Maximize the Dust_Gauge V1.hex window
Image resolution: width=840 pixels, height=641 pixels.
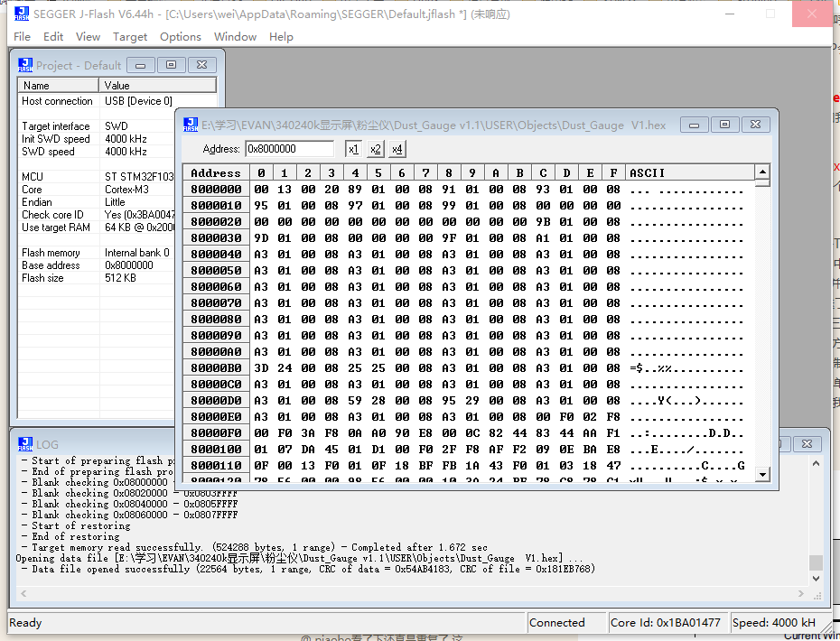tap(724, 125)
